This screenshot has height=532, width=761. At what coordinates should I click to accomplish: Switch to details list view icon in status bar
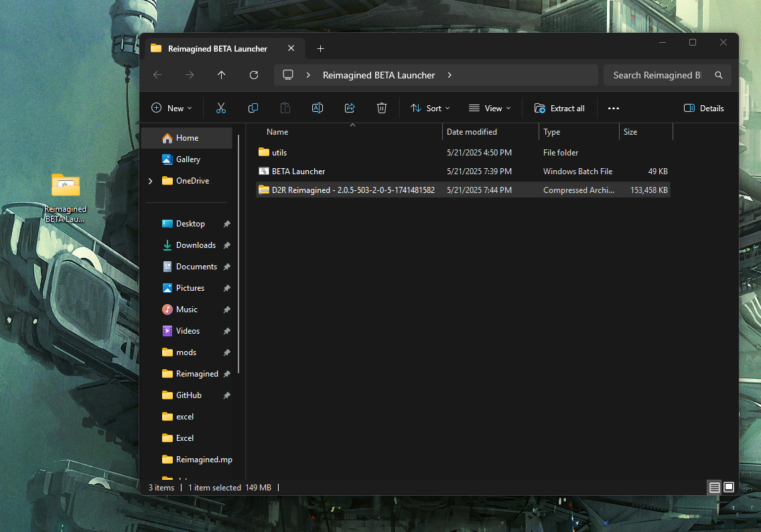coord(714,487)
